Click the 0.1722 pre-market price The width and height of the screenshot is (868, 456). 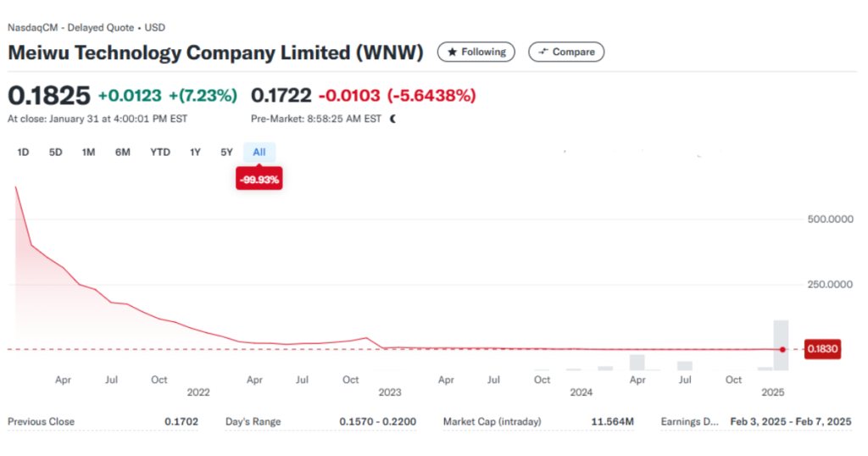(x=281, y=96)
